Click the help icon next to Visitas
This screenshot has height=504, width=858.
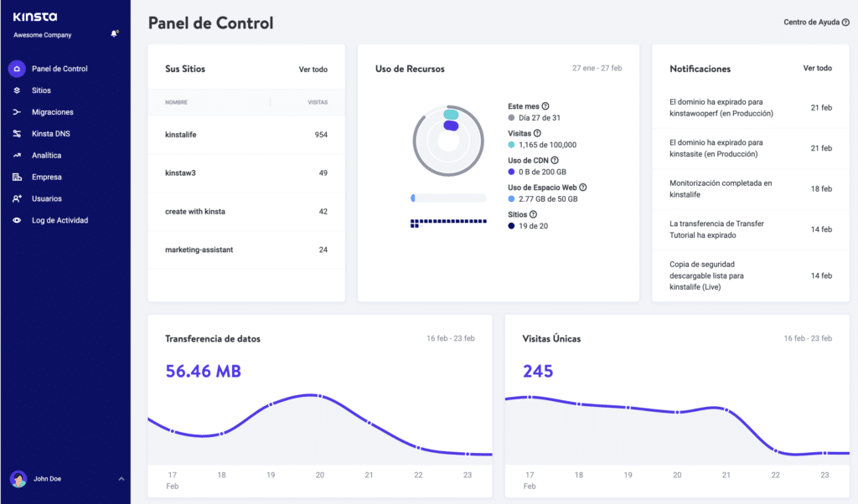536,132
